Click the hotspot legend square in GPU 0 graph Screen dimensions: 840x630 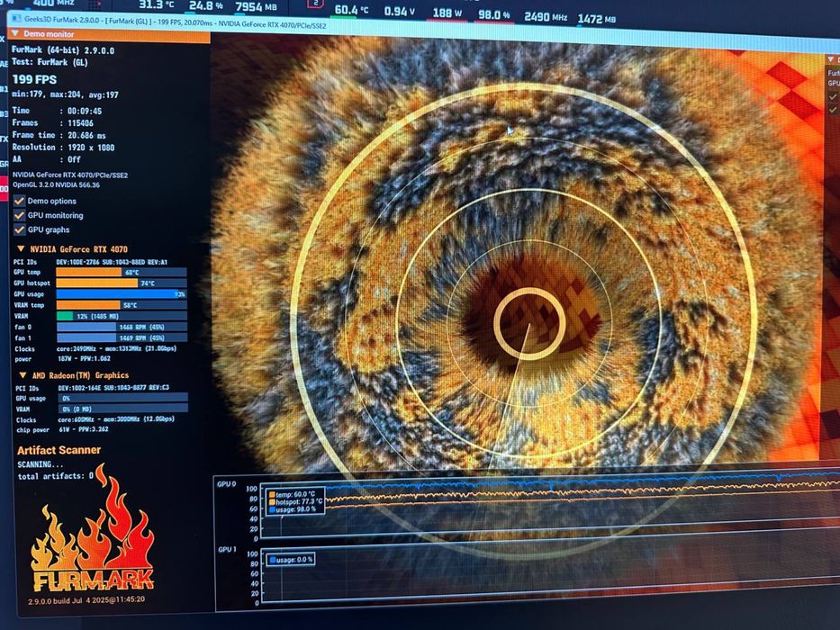[272, 502]
